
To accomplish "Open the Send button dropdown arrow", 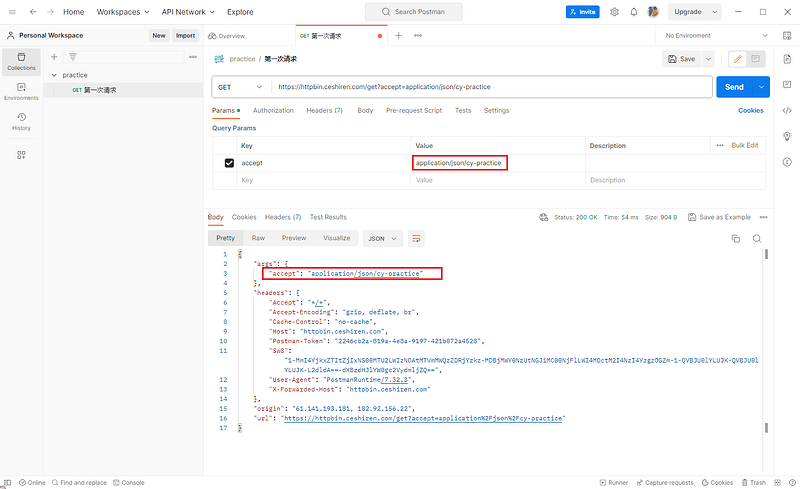I will [761, 87].
